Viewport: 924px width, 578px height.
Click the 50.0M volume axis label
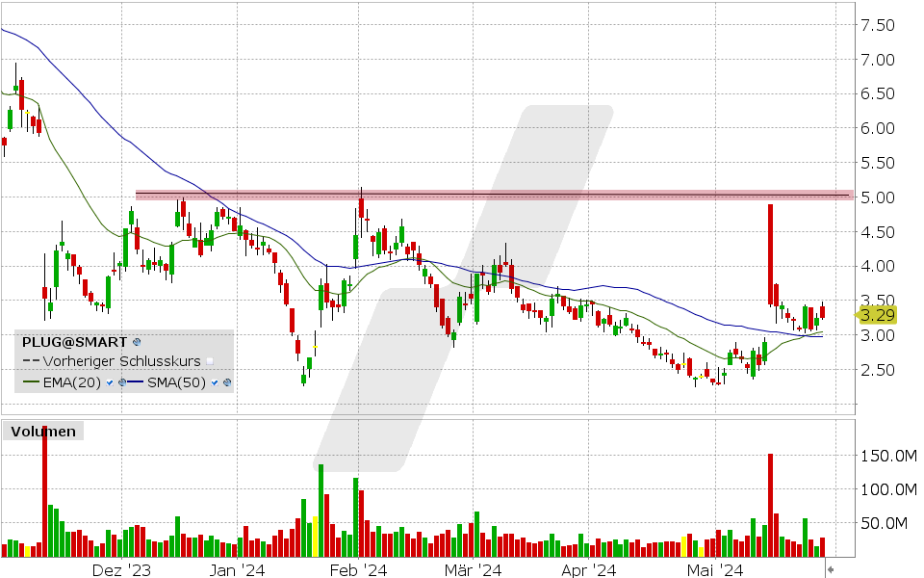(x=884, y=523)
